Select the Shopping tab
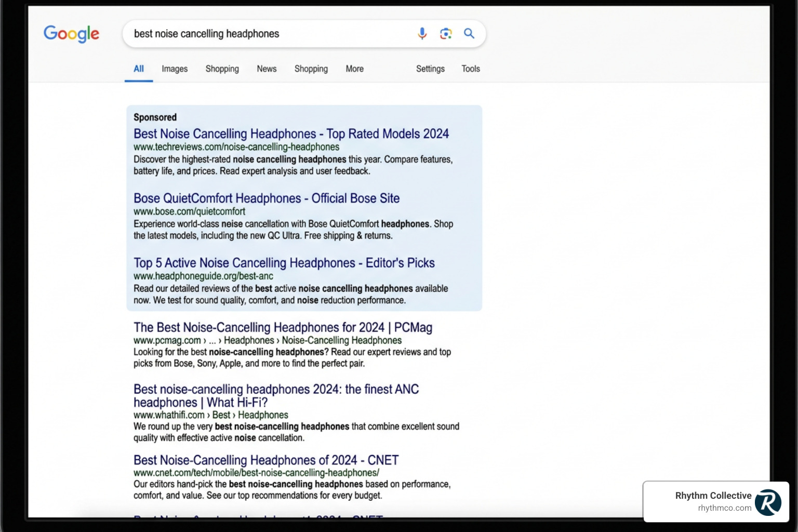 click(x=222, y=69)
